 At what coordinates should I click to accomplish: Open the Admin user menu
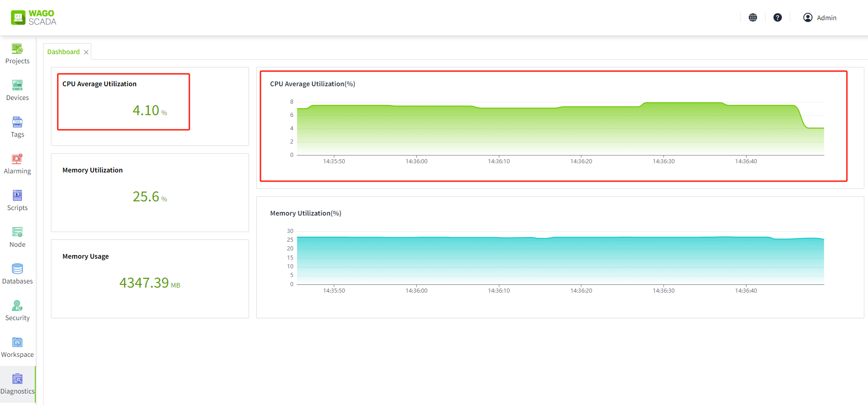[x=820, y=17]
